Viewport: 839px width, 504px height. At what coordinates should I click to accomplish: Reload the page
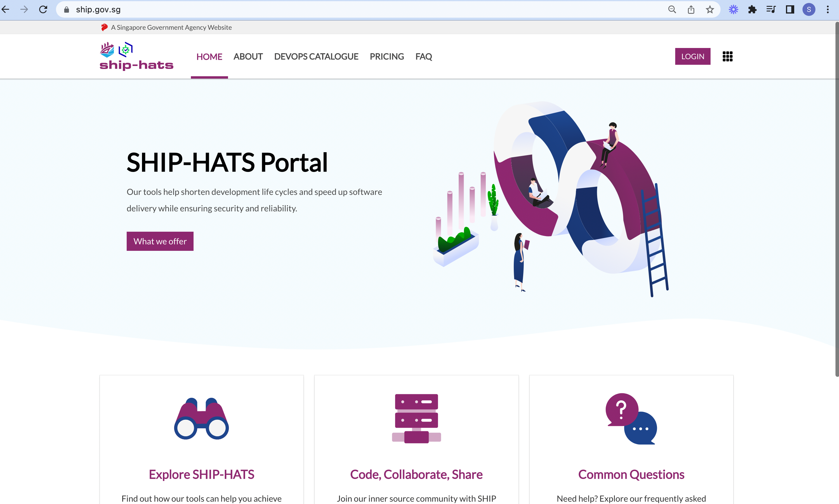pos(43,9)
